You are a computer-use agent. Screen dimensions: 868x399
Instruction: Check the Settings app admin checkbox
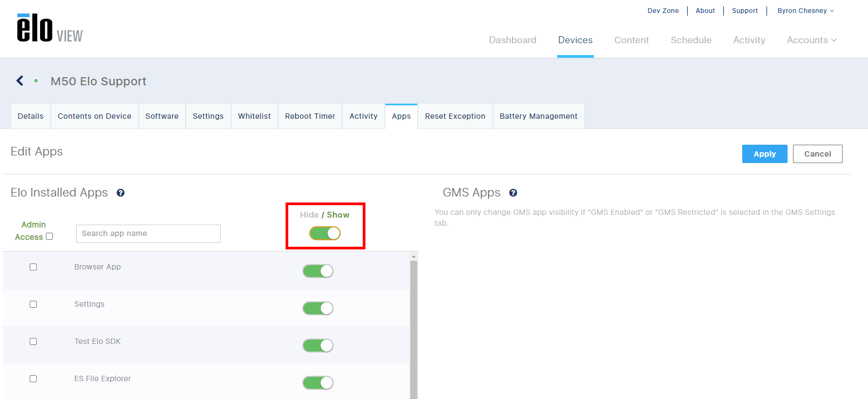33,305
